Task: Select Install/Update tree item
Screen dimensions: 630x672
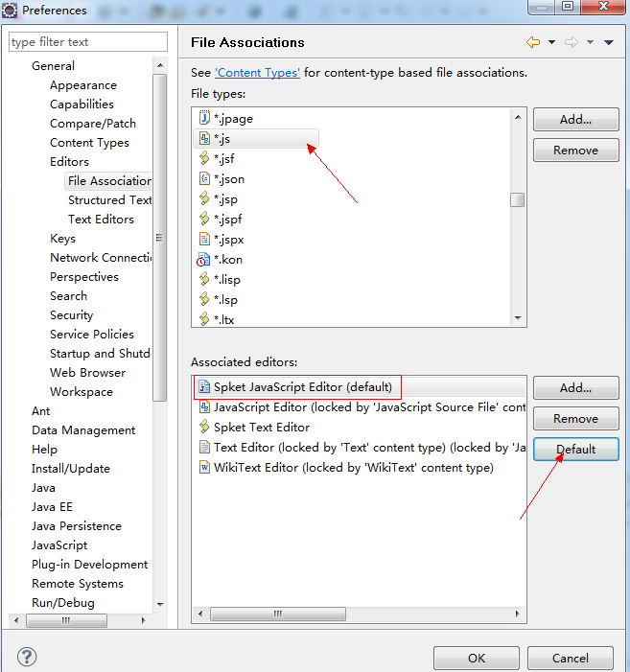Action: tap(71, 469)
